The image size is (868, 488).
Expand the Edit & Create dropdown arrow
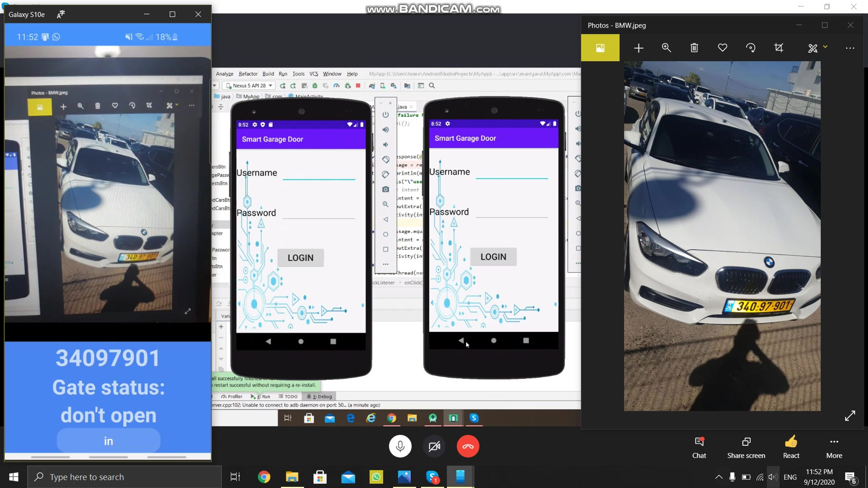[825, 47]
